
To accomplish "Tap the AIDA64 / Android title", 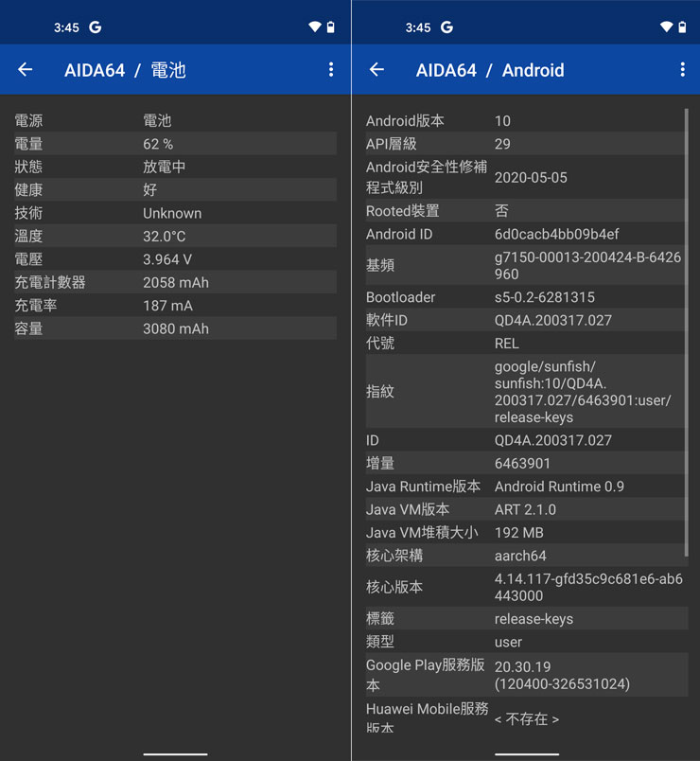I will click(x=490, y=70).
